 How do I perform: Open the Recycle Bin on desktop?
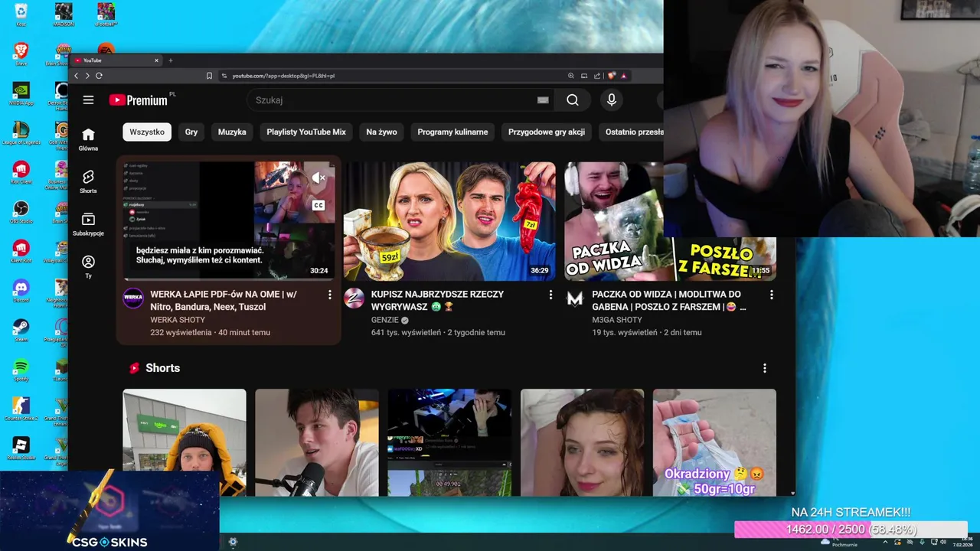point(21,14)
